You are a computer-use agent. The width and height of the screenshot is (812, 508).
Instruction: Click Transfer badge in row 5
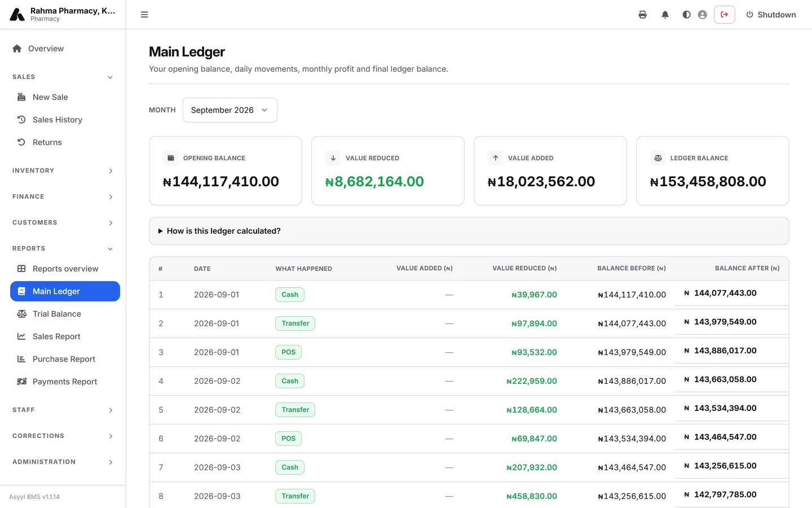click(295, 410)
